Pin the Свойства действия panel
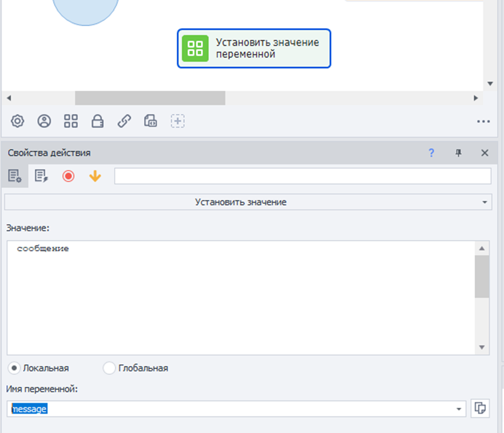 [x=459, y=153]
